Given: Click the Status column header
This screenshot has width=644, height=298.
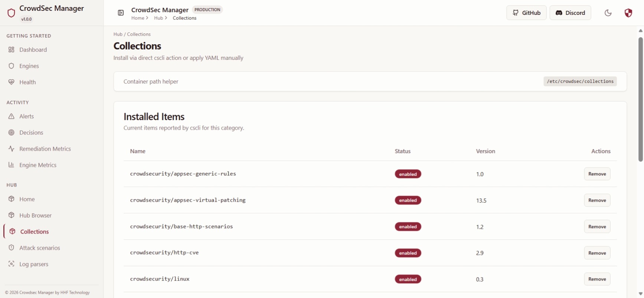Looking at the screenshot, I should 403,151.
